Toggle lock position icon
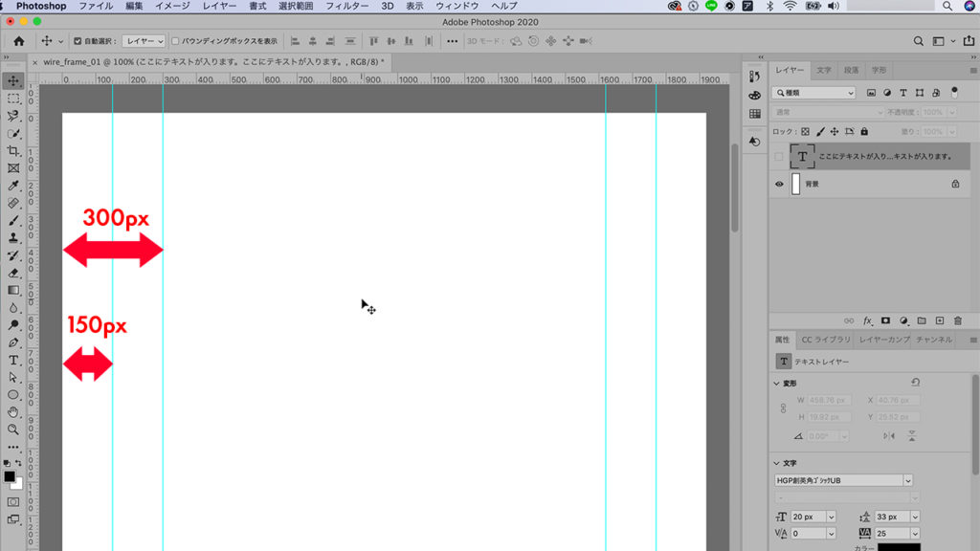The image size is (980, 551). 835,132
